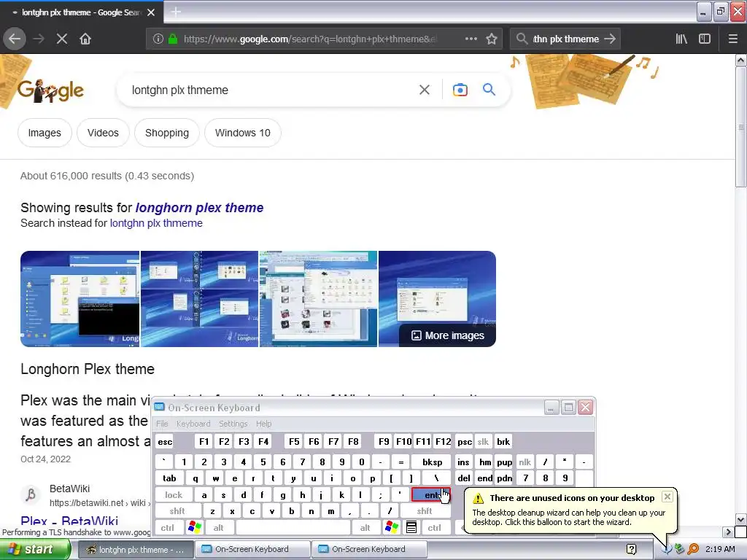The height and width of the screenshot is (560, 747).
Task: Toggle the lock (caps) key on keyboard
Action: pos(174,495)
